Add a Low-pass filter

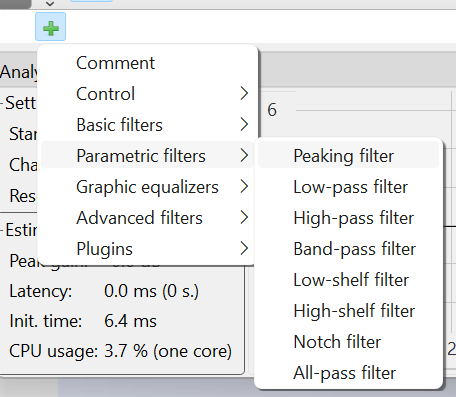click(348, 187)
